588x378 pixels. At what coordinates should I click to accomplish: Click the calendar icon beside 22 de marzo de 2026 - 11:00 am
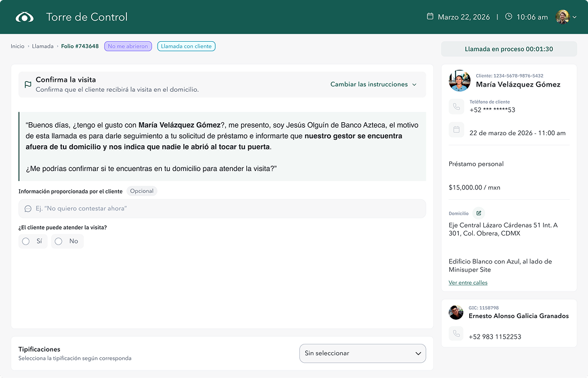point(456,130)
